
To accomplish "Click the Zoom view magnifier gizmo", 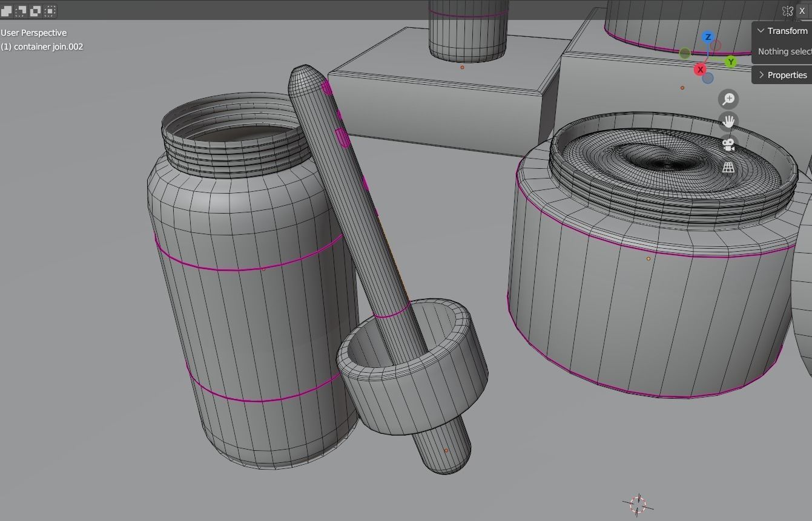I will pos(728,99).
